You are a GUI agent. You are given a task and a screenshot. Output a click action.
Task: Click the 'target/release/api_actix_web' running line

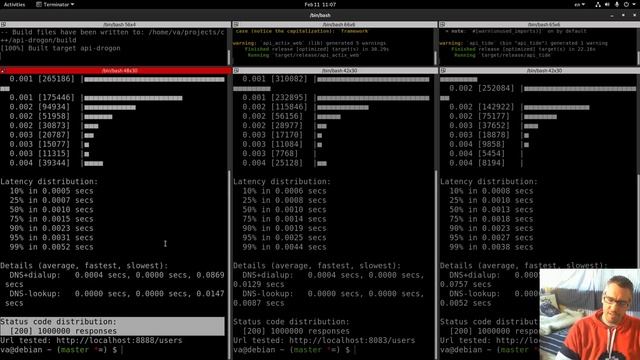[303, 55]
